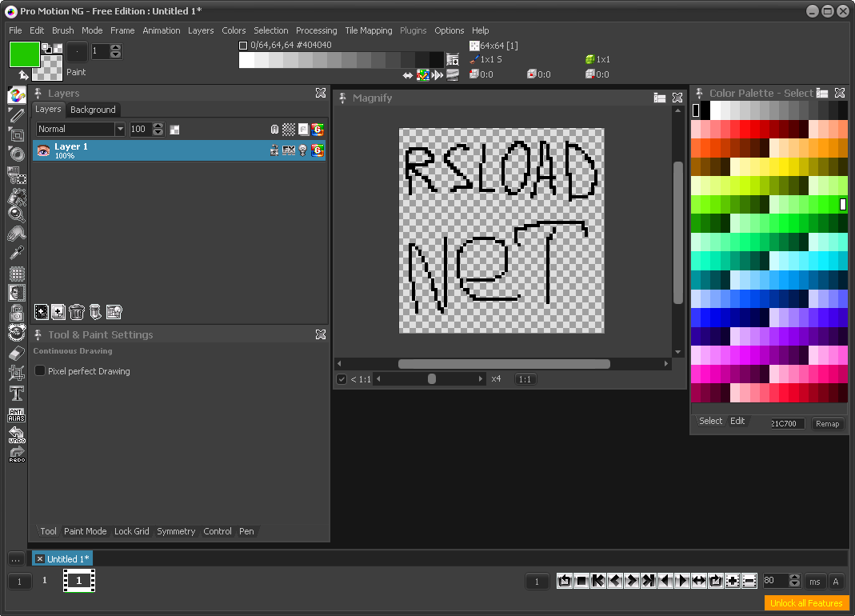
Task: Click the Anti Alias tool icon
Action: coord(17,414)
